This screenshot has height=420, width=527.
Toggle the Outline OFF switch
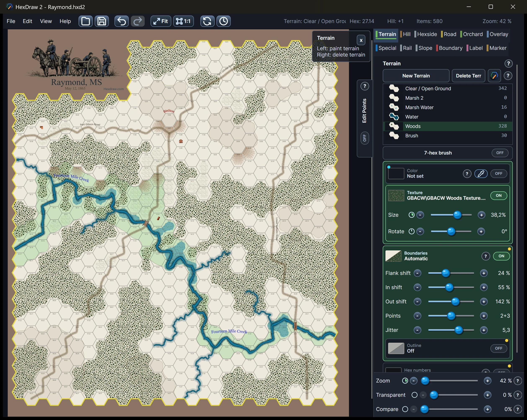(x=498, y=348)
